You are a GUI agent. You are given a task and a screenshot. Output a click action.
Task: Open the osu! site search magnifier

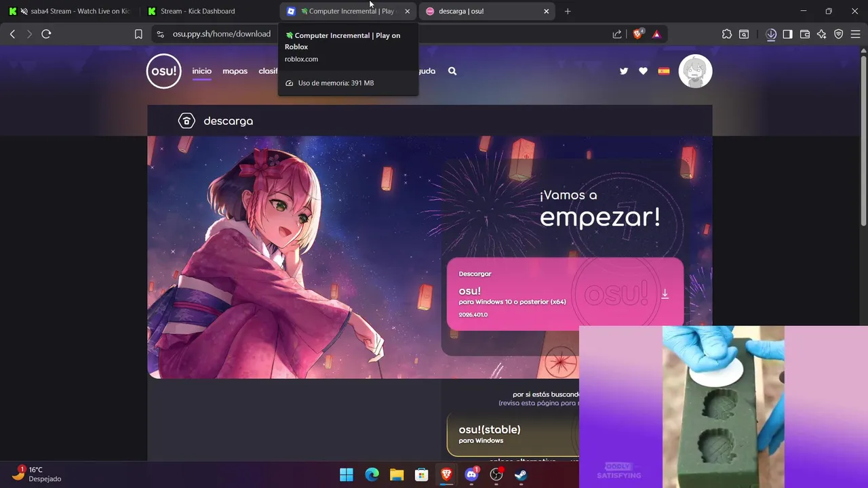tap(452, 71)
